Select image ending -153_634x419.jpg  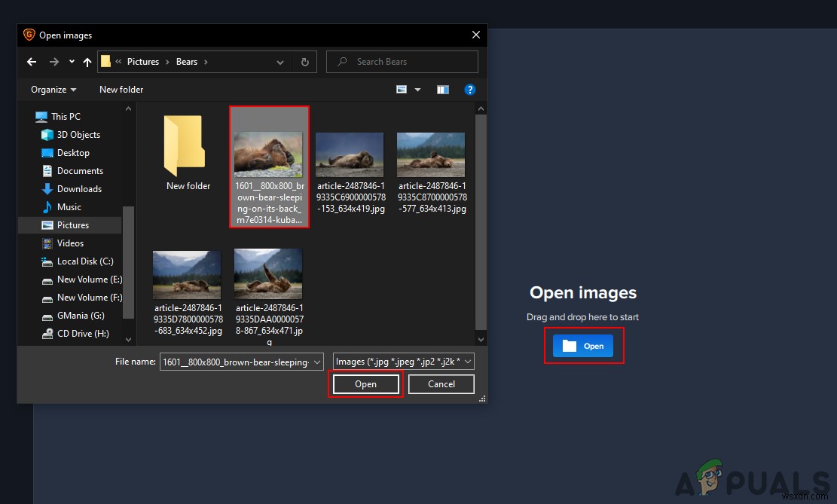pyautogui.click(x=350, y=173)
